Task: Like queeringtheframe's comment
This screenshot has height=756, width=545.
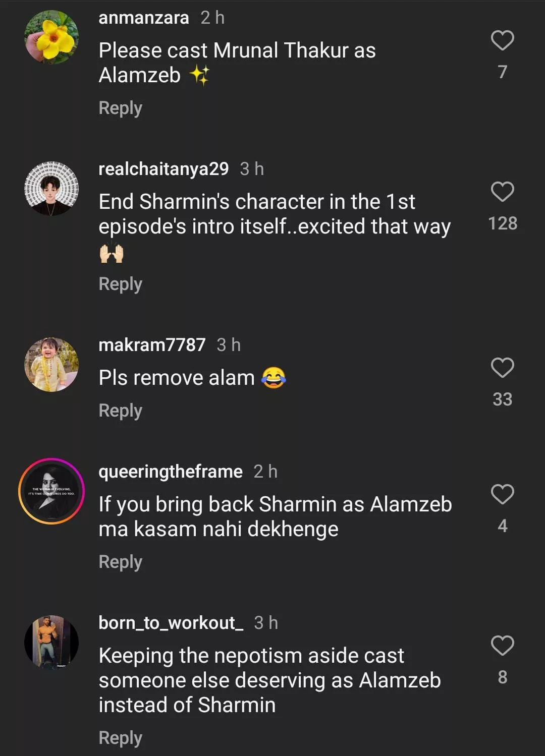Action: pos(502,495)
